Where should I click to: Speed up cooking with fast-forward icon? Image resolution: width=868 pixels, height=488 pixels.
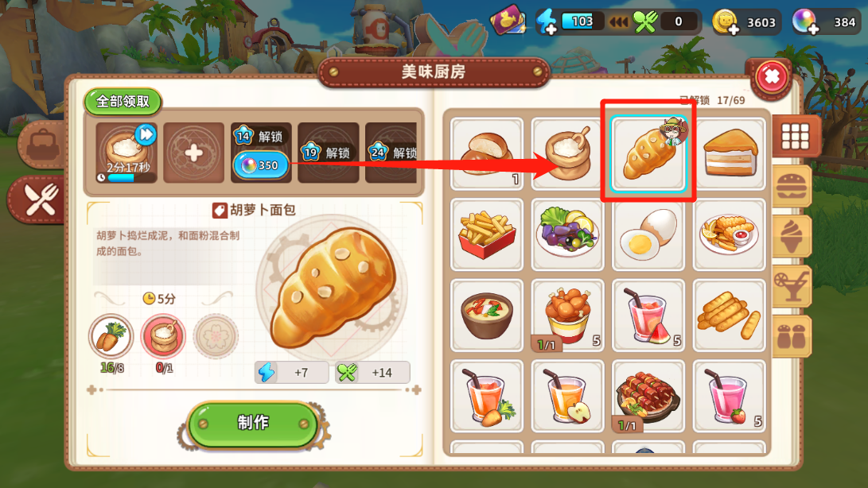[146, 134]
